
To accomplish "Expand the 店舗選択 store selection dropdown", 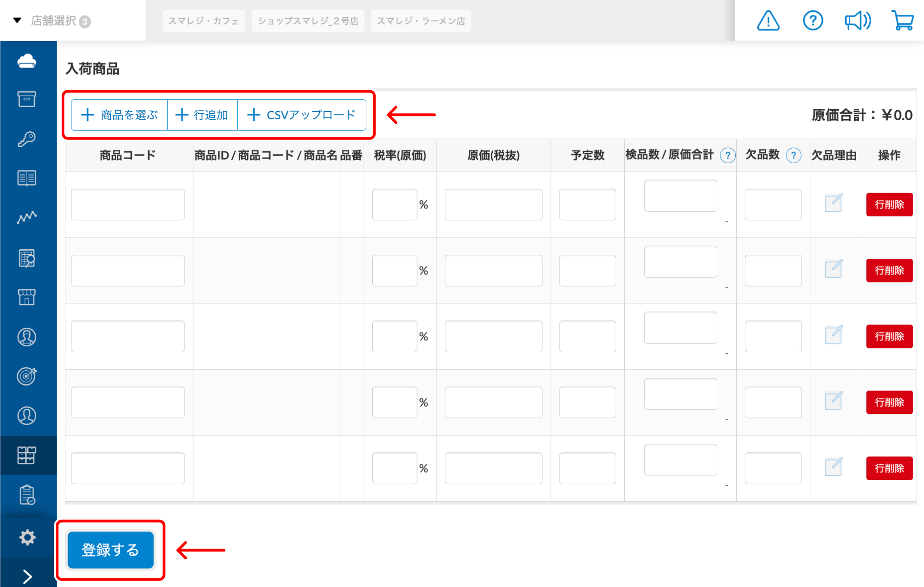I will [x=52, y=21].
